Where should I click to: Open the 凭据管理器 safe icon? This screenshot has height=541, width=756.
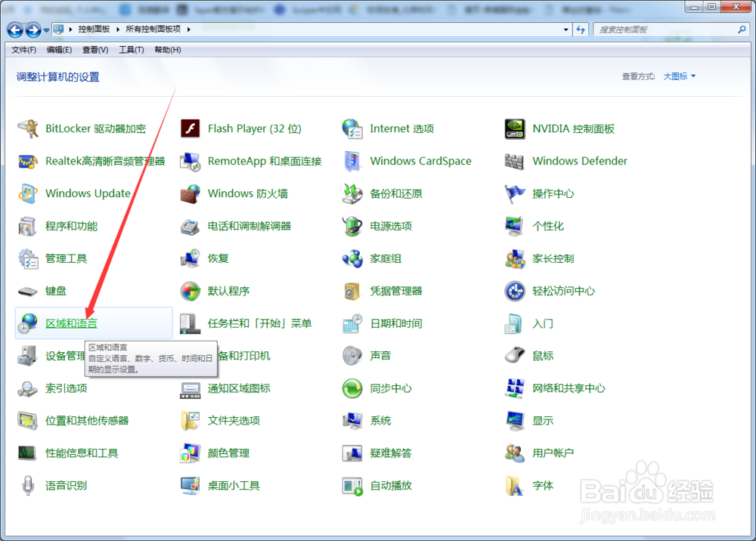pos(352,291)
